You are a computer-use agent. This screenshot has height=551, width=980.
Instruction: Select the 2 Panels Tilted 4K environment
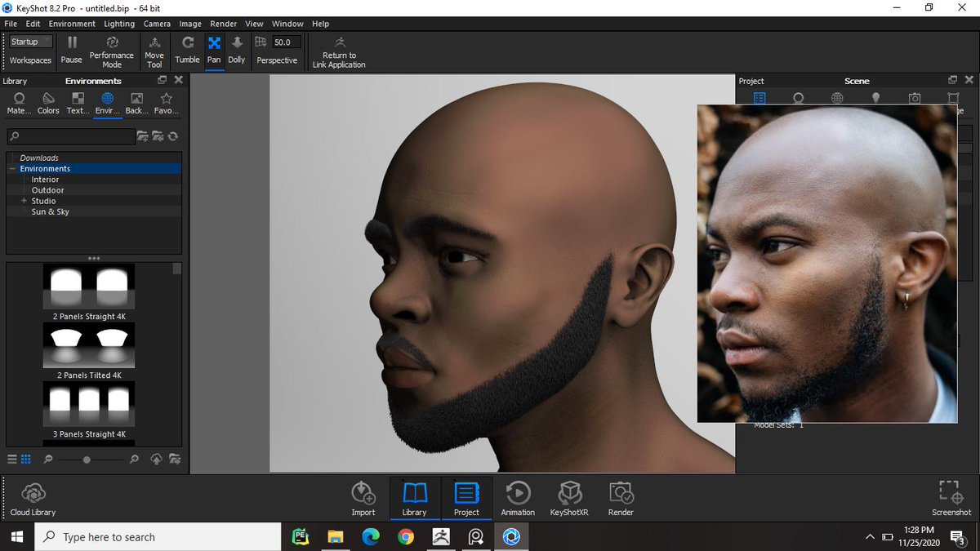pos(89,351)
